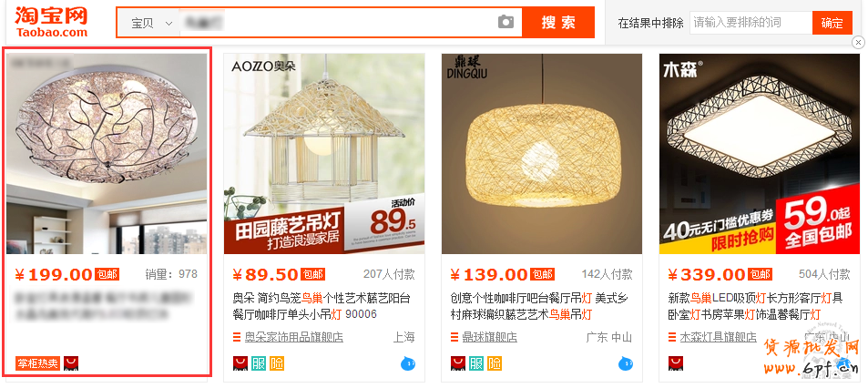Click the 确定 exclude button
Image resolution: width=868 pixels, height=388 pixels.
coord(832,24)
